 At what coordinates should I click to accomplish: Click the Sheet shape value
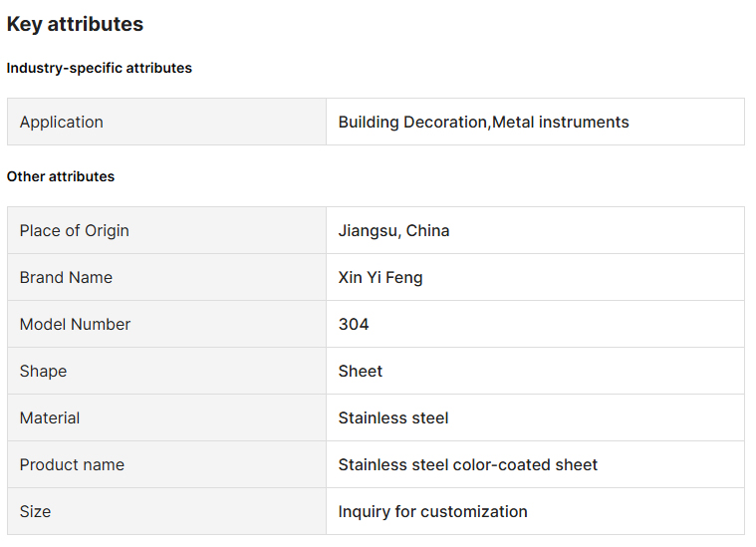(361, 372)
